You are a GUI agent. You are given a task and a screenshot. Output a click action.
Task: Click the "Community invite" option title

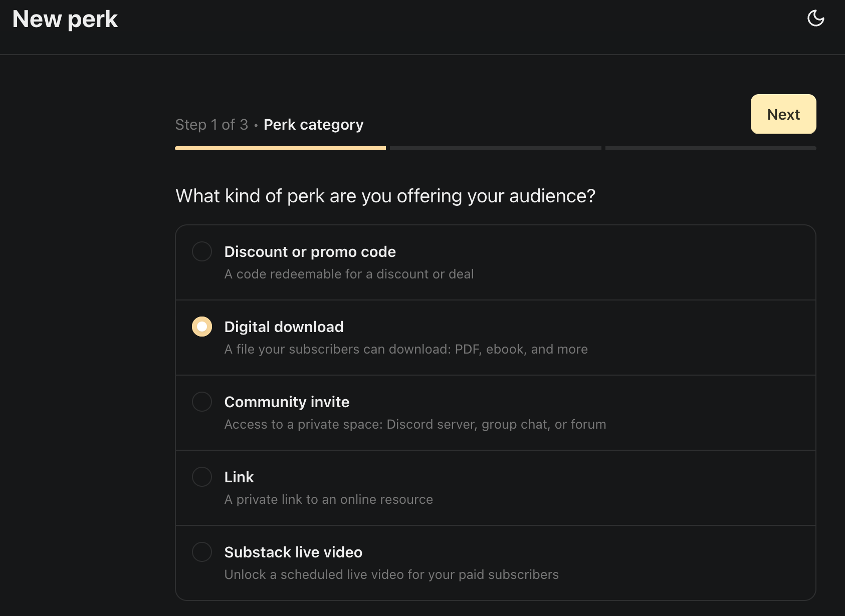[287, 402]
